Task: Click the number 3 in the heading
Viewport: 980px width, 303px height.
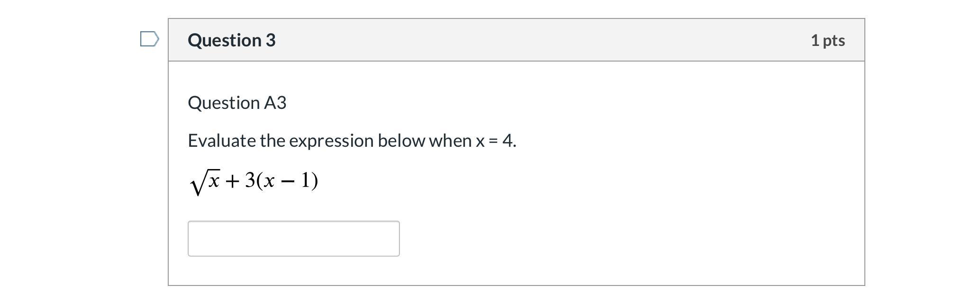Action: point(271,40)
